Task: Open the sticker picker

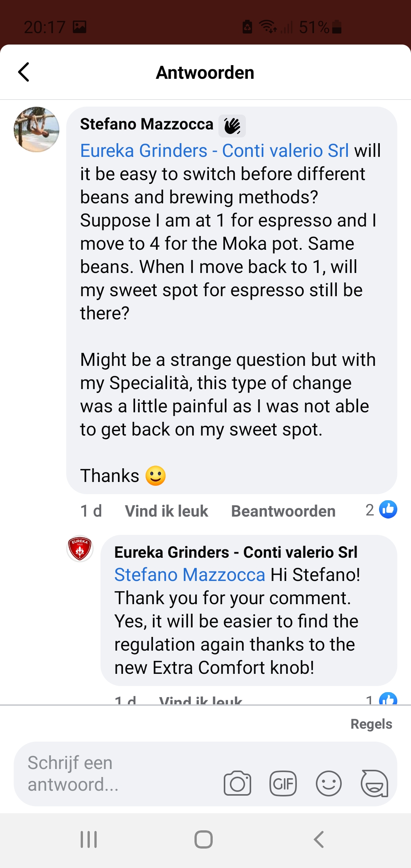Action: 374,783
